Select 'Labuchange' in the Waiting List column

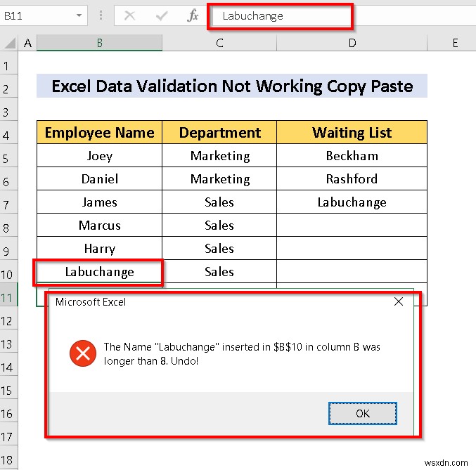point(352,202)
